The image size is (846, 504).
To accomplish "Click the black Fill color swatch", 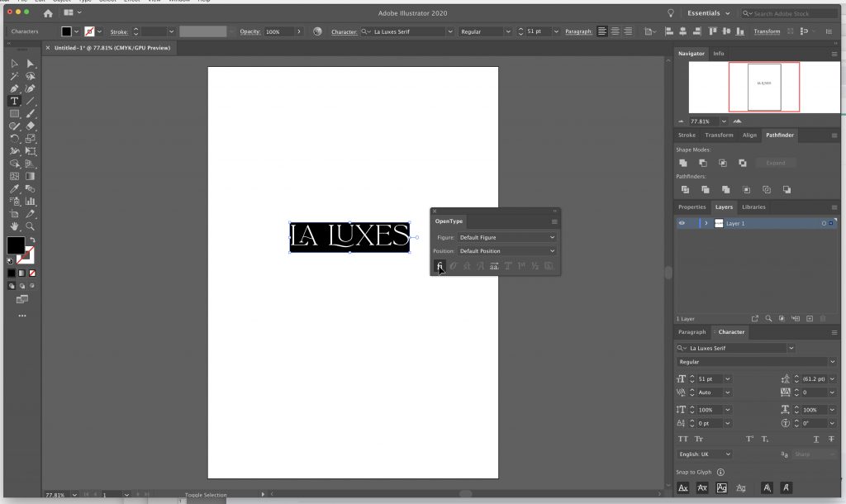I will (16, 245).
